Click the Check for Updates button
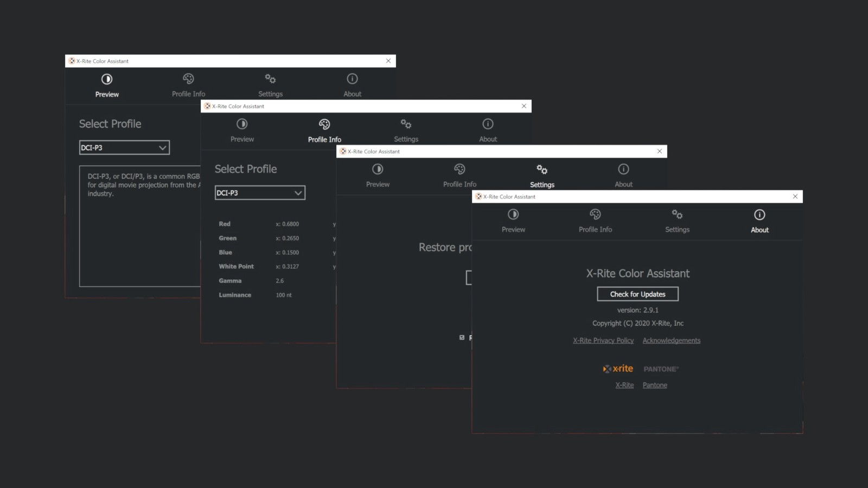Screen dimensions: 868x488 [x=637, y=294]
